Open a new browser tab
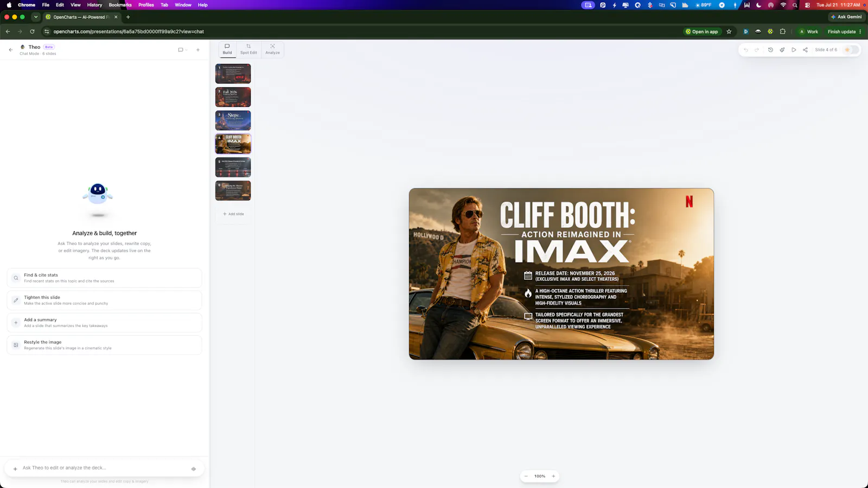 (x=128, y=17)
